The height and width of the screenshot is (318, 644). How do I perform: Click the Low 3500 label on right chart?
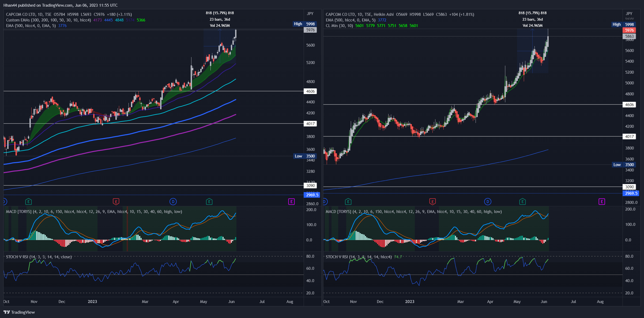(624, 165)
